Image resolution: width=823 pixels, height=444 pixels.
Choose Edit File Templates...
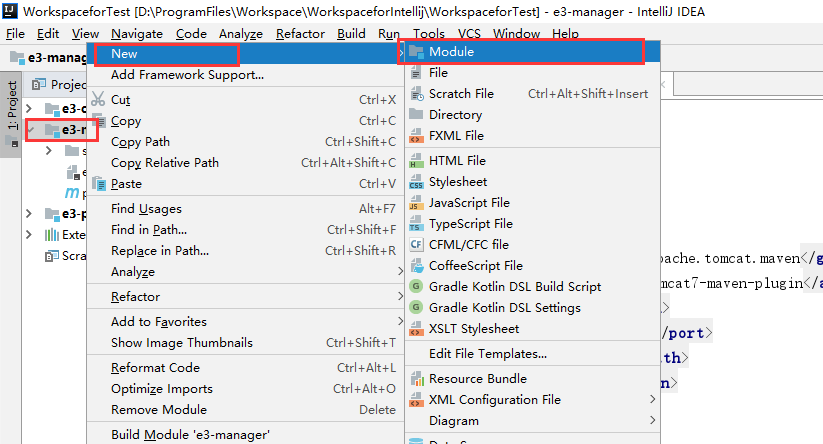pyautogui.click(x=533, y=354)
